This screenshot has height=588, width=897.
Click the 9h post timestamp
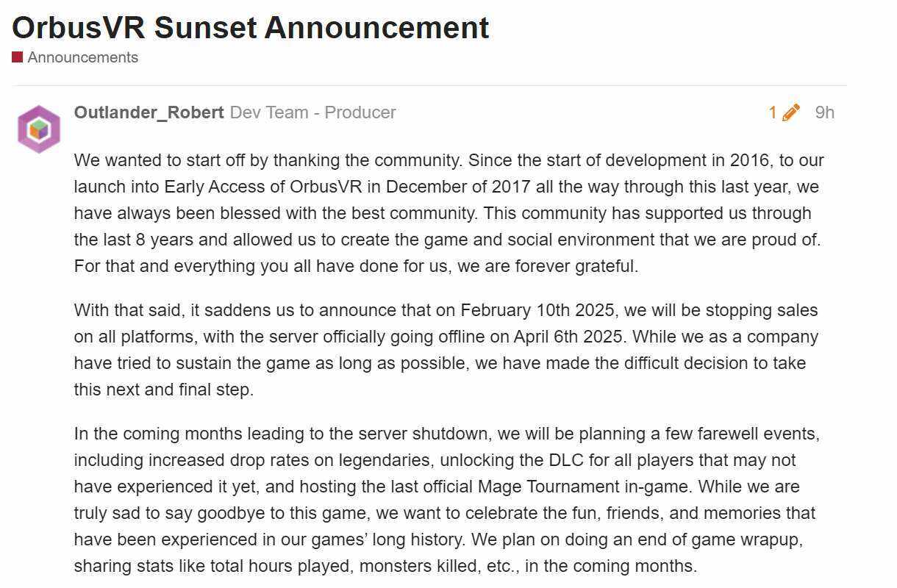pyautogui.click(x=824, y=112)
